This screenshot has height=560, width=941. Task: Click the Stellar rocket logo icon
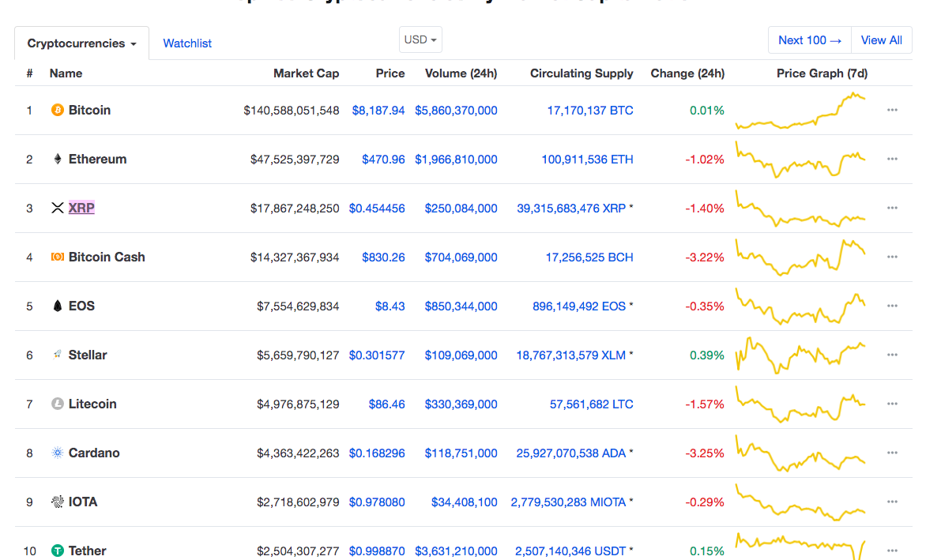click(58, 355)
